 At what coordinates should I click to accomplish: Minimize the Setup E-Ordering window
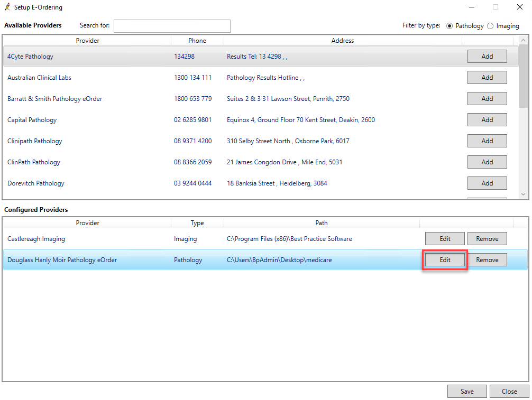(472, 7)
